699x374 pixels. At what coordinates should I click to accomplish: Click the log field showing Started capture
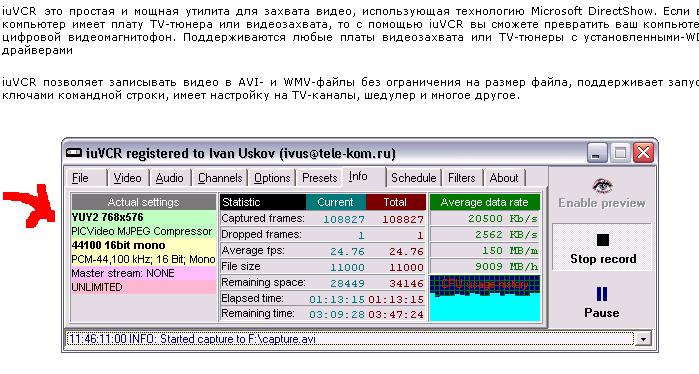click(x=350, y=339)
